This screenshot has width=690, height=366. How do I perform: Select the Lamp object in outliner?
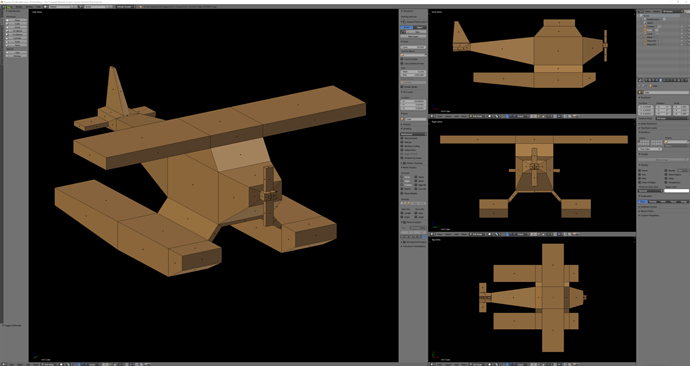point(649,34)
